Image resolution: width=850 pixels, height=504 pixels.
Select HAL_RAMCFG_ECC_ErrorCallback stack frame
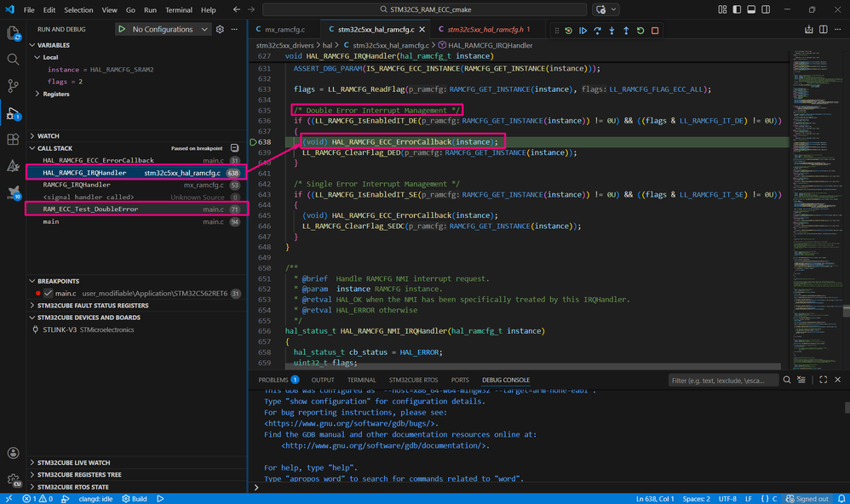[137, 160]
